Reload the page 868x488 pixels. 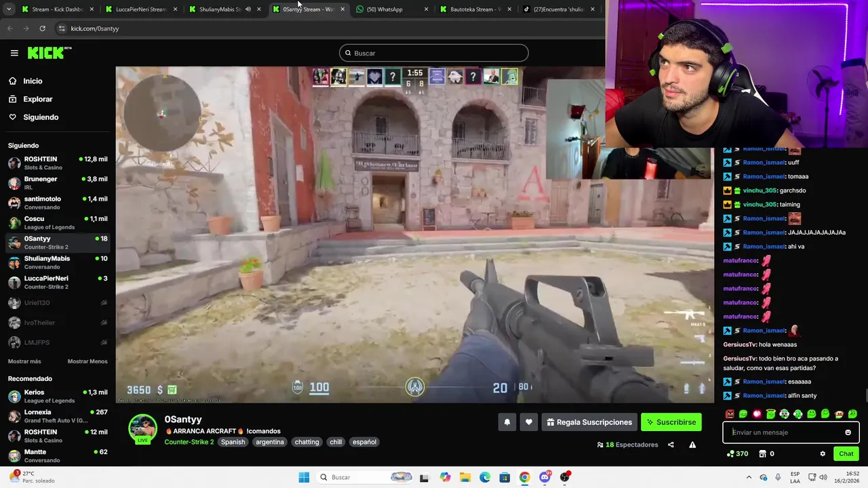coord(42,28)
